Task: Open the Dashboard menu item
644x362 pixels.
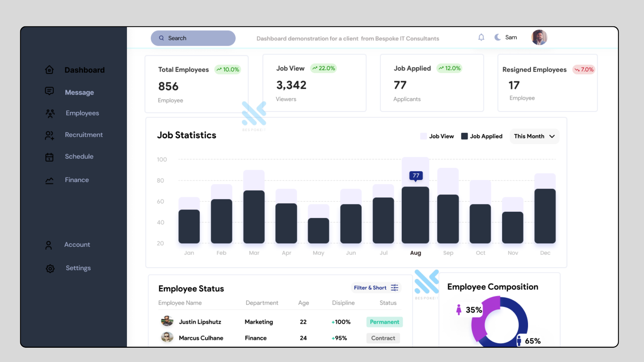Action: tap(85, 70)
